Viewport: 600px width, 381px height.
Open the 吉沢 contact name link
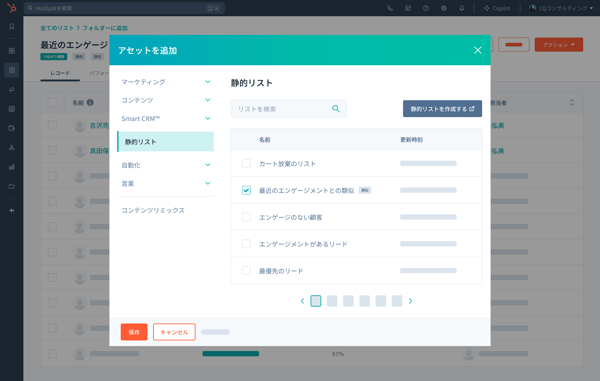tap(99, 125)
